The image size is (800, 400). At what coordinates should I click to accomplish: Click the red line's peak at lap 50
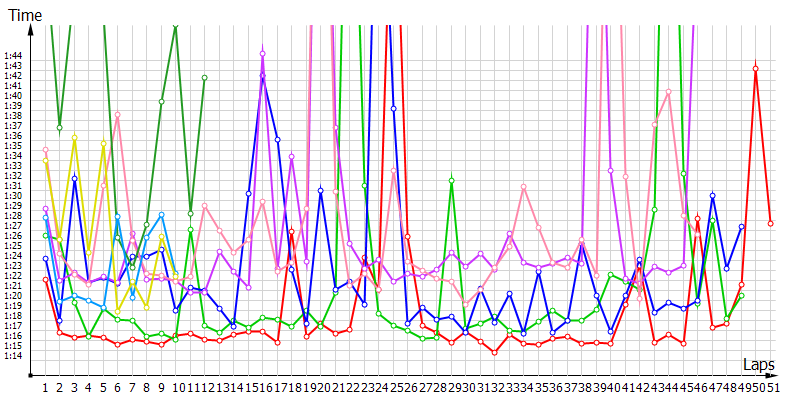[756, 68]
